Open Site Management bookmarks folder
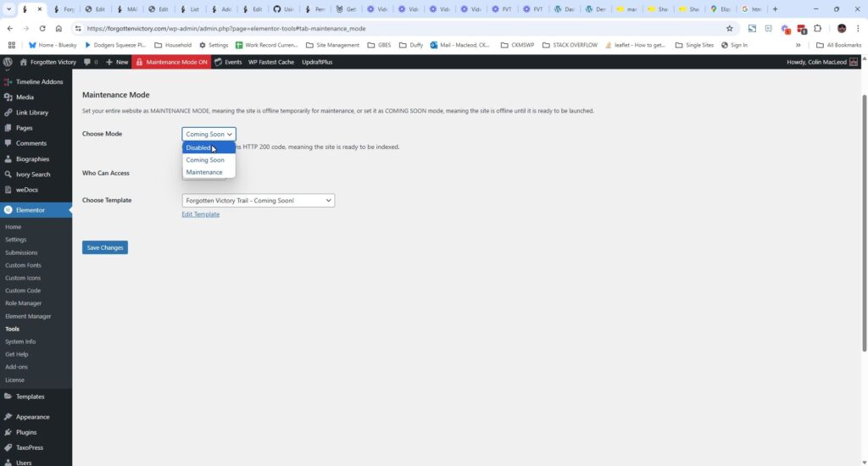 coord(332,45)
